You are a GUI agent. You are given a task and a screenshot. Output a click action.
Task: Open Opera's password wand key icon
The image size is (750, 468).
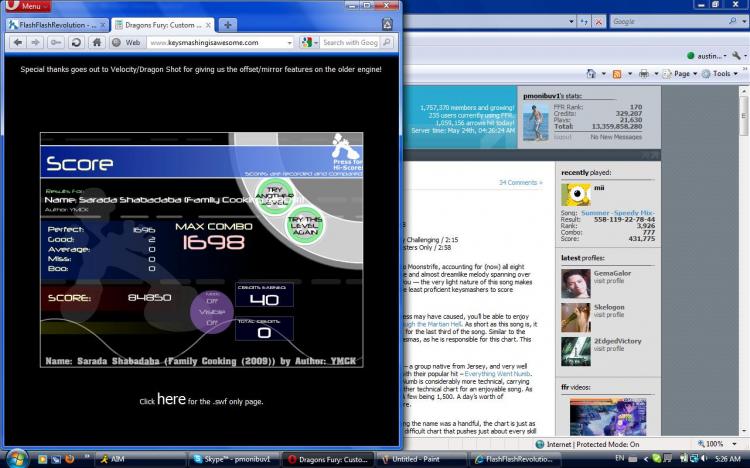[x=55, y=43]
